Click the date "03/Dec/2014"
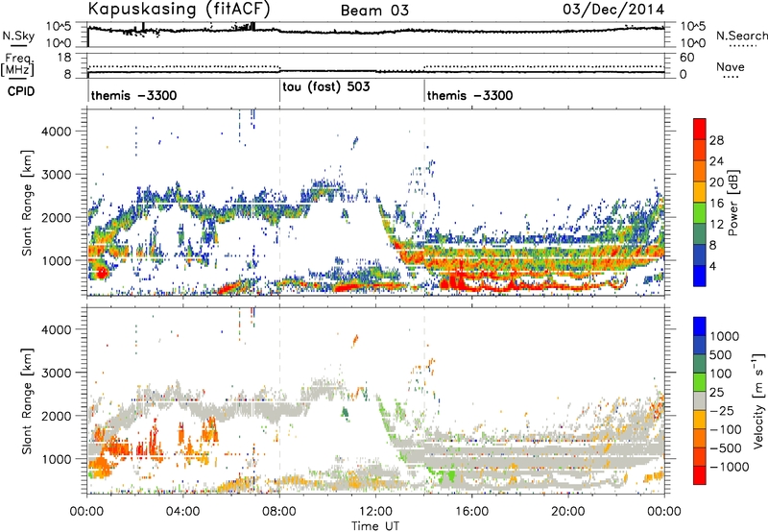This screenshot has height=532, width=768. (x=613, y=10)
